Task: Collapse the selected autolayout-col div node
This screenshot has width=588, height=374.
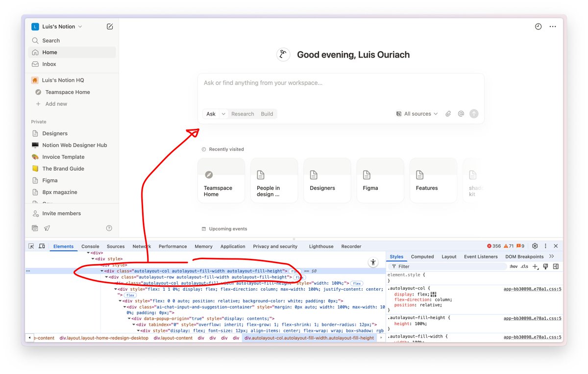Action: coord(102,271)
